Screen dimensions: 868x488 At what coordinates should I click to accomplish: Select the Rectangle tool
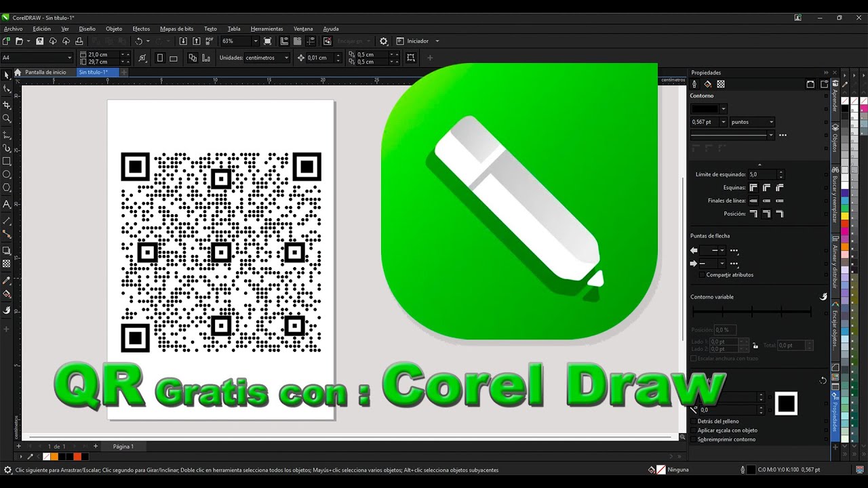tap(7, 161)
